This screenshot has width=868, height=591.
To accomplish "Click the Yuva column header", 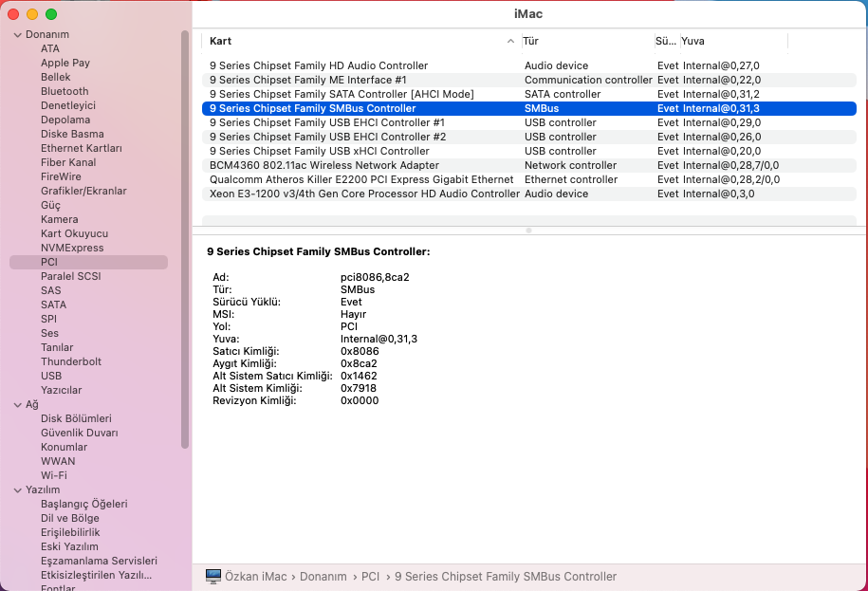I will pos(731,41).
